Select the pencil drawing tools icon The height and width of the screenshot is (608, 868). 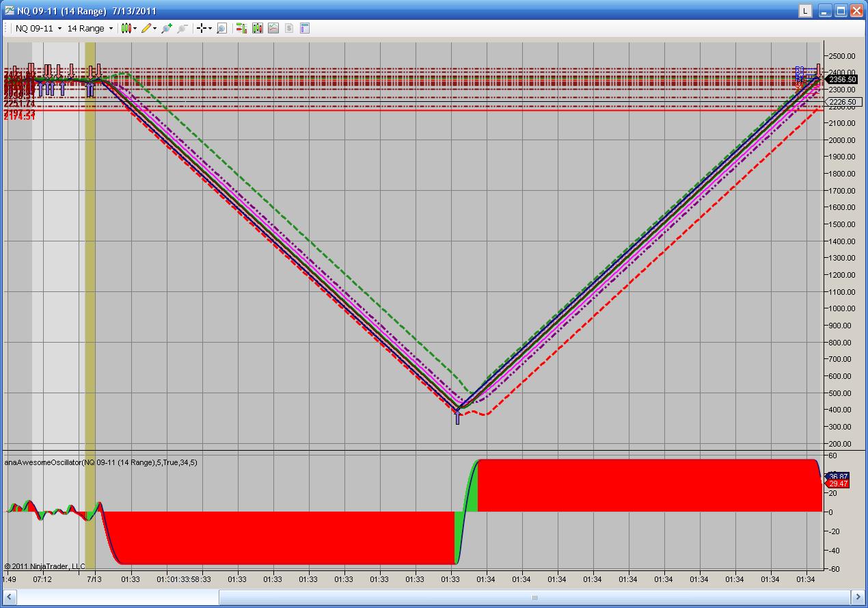coord(146,28)
